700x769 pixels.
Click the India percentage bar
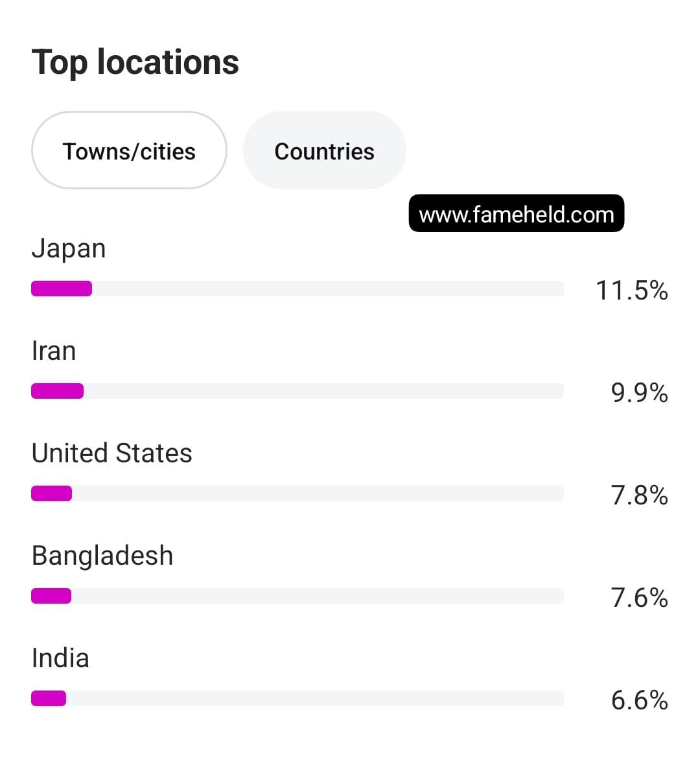[297, 698]
